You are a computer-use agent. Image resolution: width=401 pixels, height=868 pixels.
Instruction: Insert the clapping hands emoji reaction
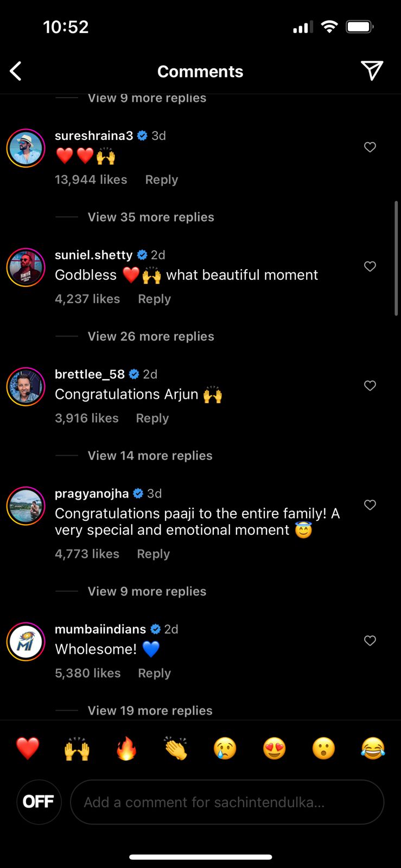point(176,748)
